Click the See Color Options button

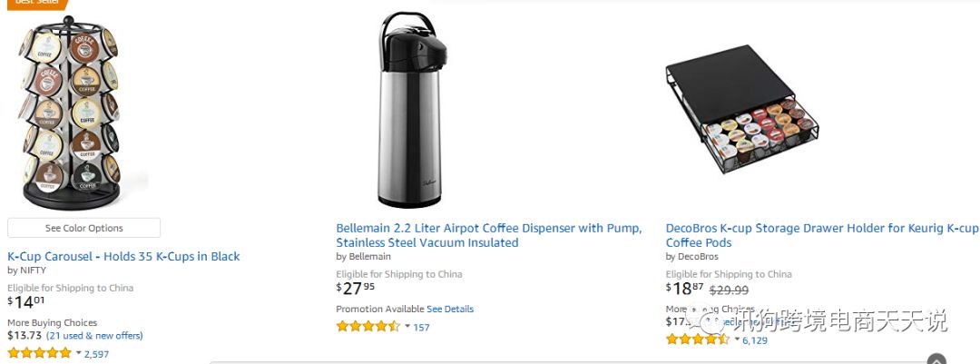[x=83, y=228]
